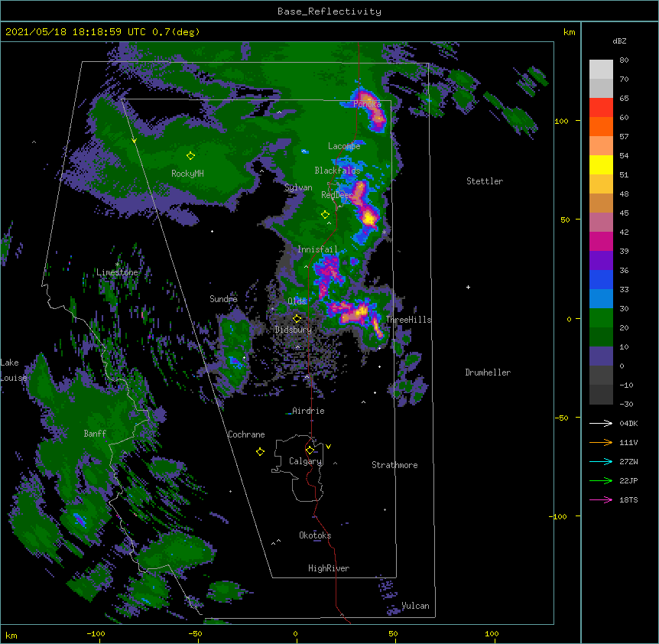This screenshot has width=659, height=644.
Task: Click the Strathmore town label
Action: (394, 465)
